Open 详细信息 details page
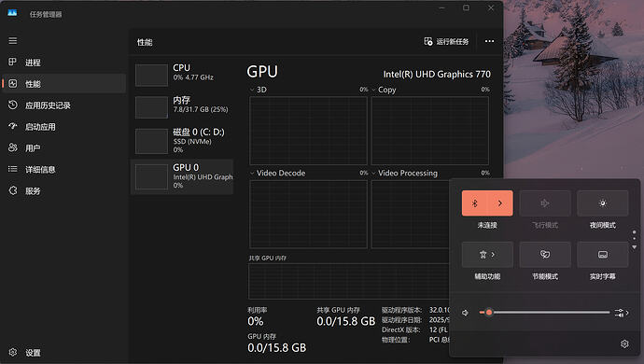 coord(63,169)
